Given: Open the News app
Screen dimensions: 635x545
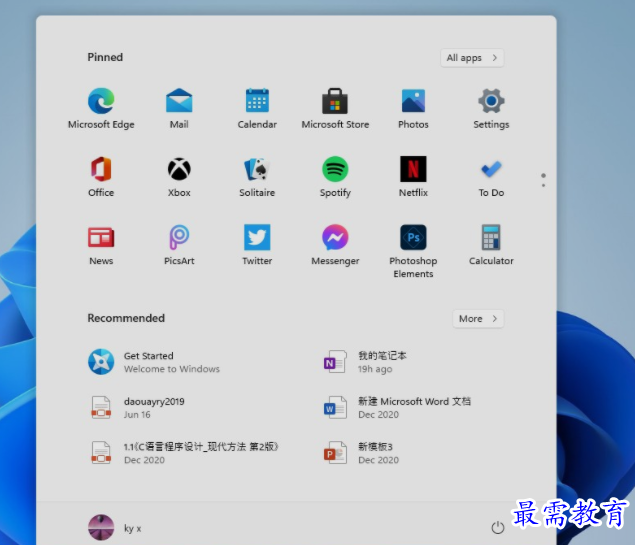Looking at the screenshot, I should [x=101, y=245].
